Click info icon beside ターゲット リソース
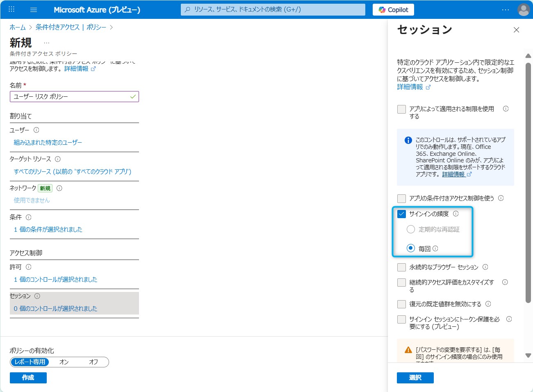 pyautogui.click(x=58, y=159)
